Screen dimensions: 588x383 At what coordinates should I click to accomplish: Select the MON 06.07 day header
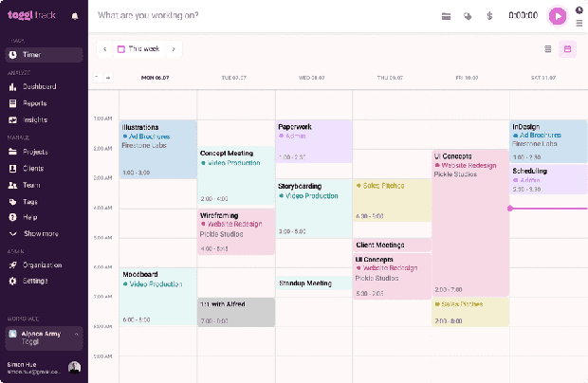click(155, 78)
